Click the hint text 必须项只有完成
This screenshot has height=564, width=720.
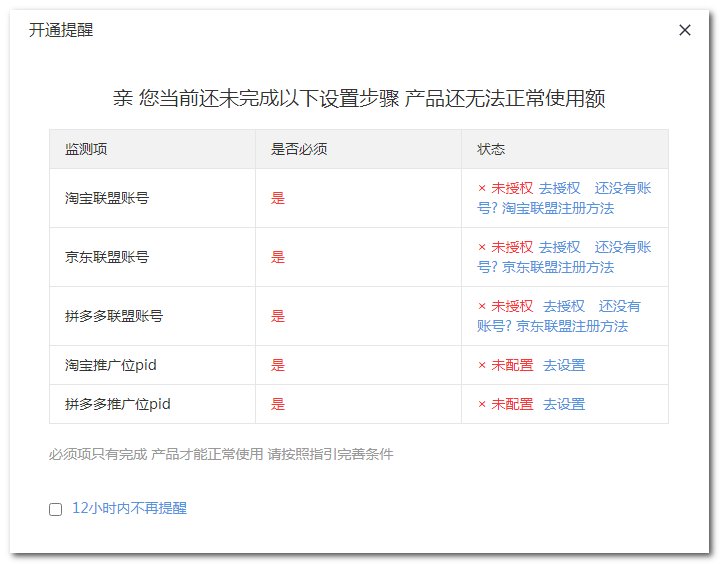click(98, 455)
